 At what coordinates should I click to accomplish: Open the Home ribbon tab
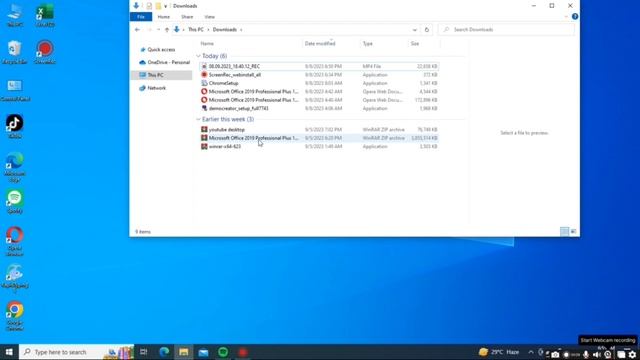[x=164, y=17]
